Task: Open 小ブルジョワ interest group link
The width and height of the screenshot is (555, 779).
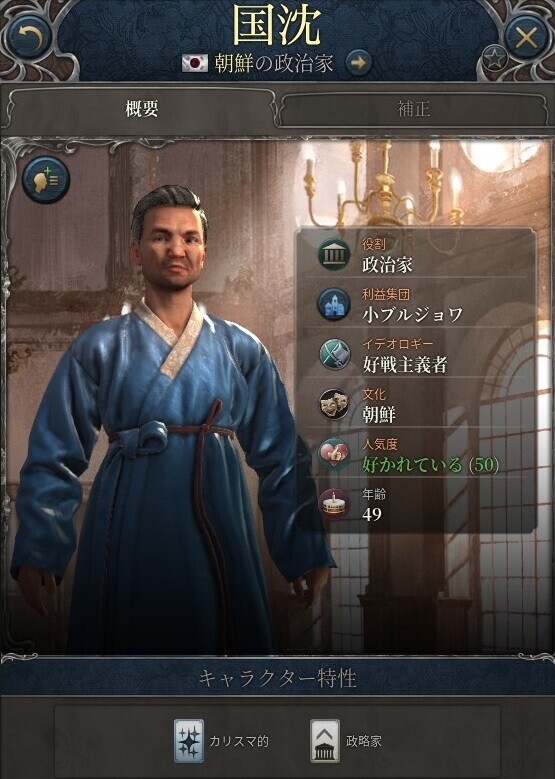Action: tap(412, 314)
